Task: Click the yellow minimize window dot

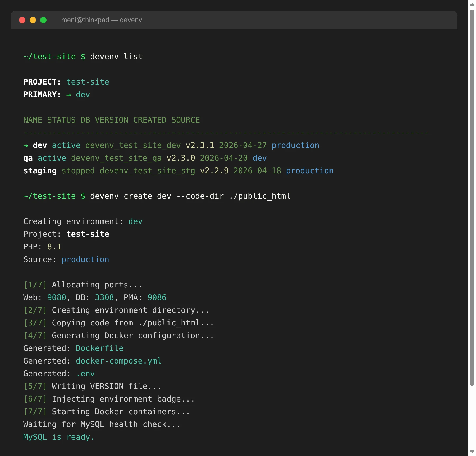Action: (33, 20)
